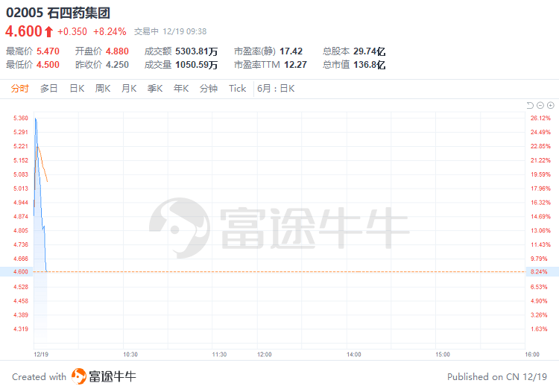Viewport: 559px width, 392px height.
Task: Select the 分时 tab
Action: 19,89
